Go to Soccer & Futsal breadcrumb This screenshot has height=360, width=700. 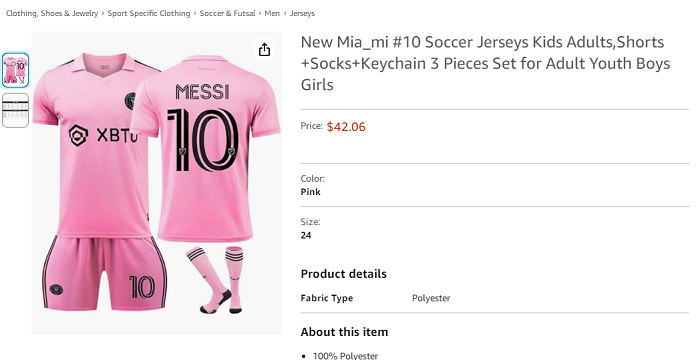(x=227, y=13)
